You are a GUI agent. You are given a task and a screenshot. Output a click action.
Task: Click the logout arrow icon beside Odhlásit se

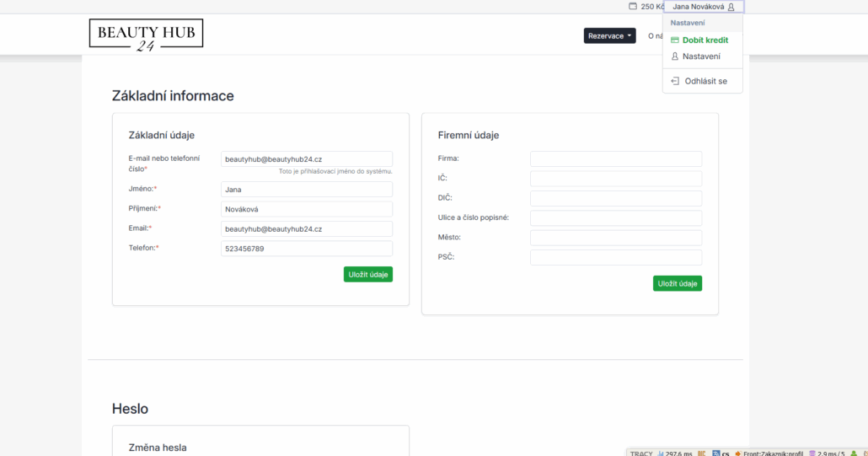click(x=675, y=81)
